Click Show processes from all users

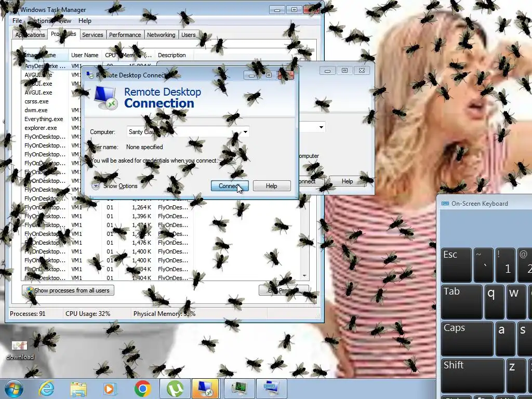tap(68, 290)
